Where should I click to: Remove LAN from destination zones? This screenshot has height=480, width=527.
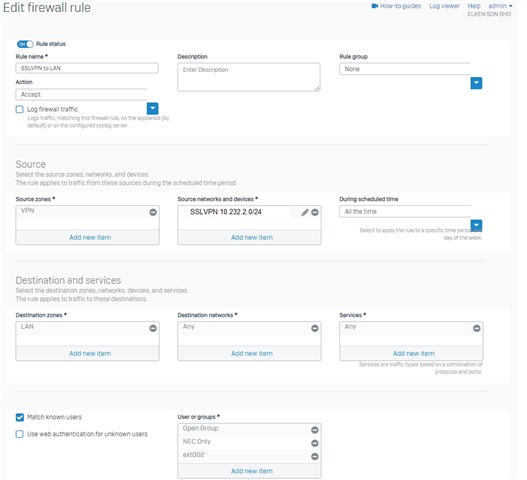pos(153,328)
